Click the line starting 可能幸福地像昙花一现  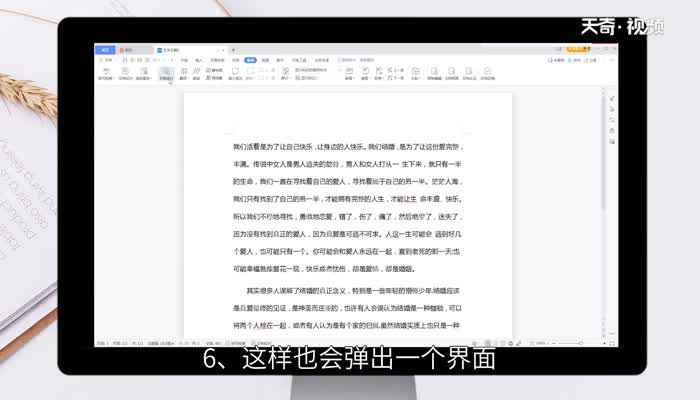pyautogui.click(x=325, y=269)
